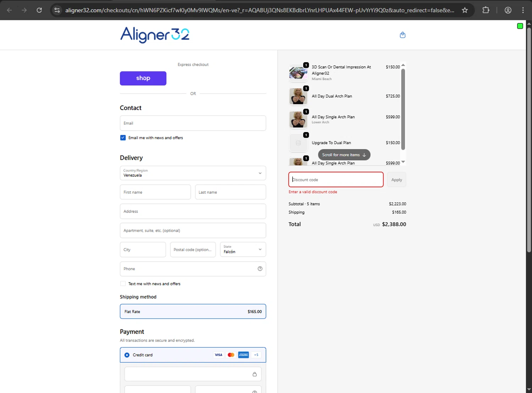This screenshot has width=532, height=393.
Task: Click Scroll for more items button
Action: point(344,155)
